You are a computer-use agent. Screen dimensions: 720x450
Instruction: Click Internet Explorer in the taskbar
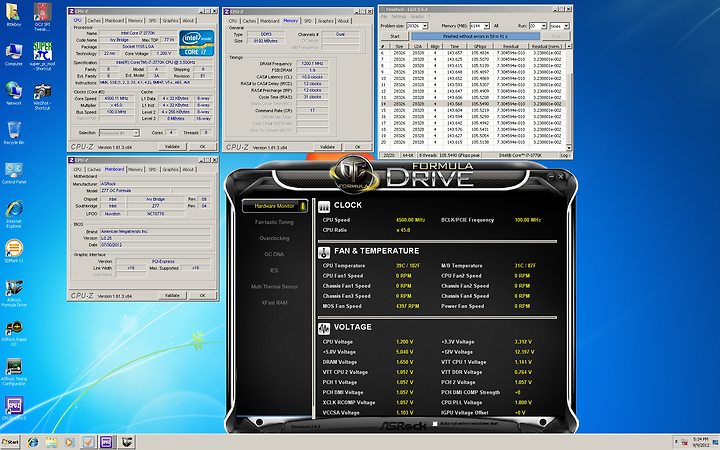(x=33, y=442)
